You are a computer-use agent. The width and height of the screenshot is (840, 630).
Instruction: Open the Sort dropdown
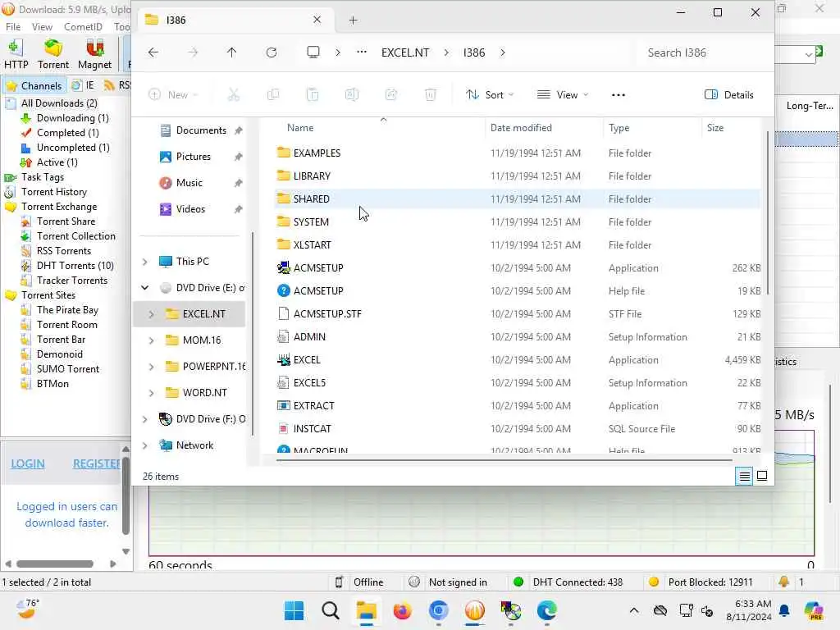[x=490, y=95]
